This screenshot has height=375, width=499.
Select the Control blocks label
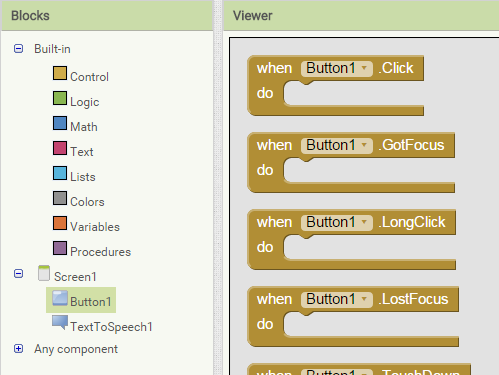[x=89, y=77]
